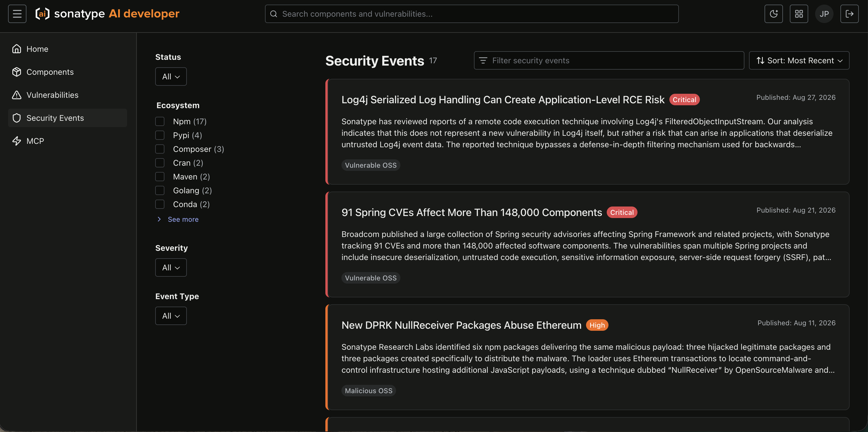868x432 pixels.
Task: Click the Published: Aug 11, 2026 date
Action: click(x=796, y=322)
